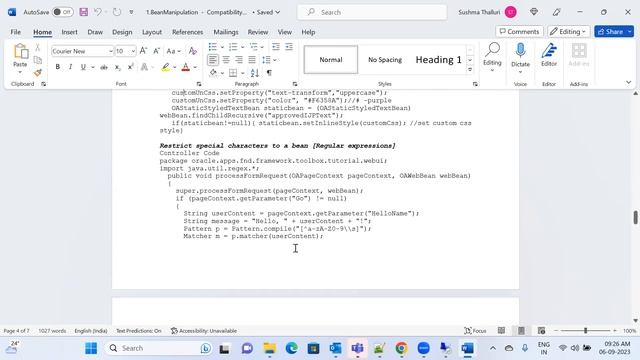Open the font name dropdown Courier New
The image size is (640, 360).
click(x=111, y=51)
